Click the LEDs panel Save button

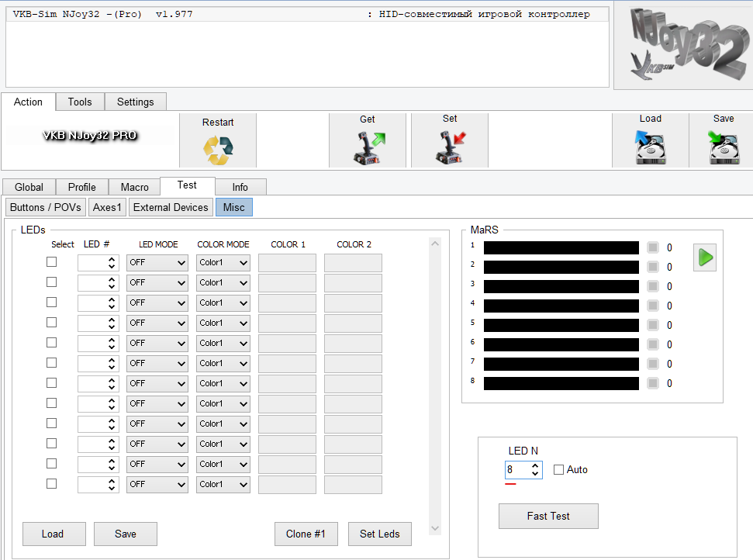pyautogui.click(x=126, y=534)
